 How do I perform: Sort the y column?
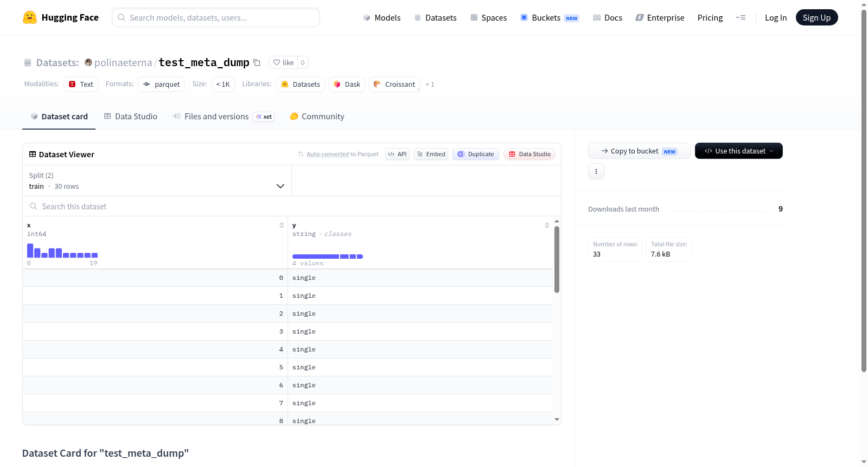[x=547, y=225]
